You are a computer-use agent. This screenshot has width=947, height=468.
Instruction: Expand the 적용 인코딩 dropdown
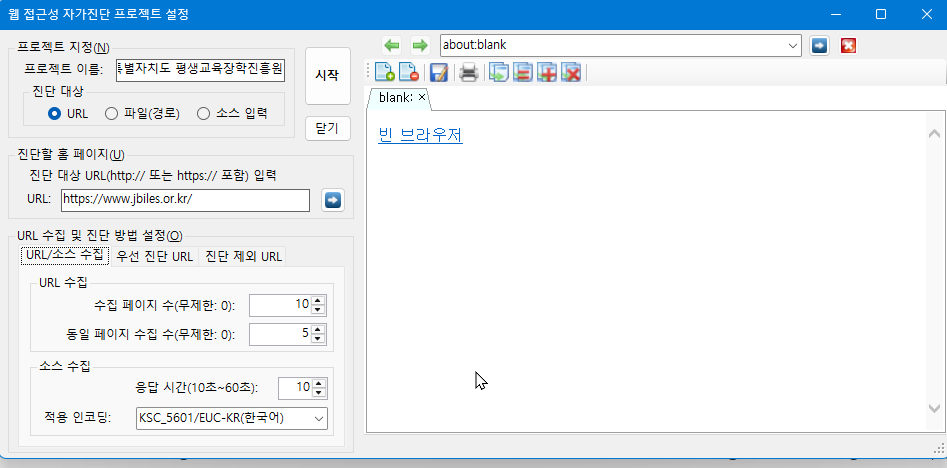point(319,418)
